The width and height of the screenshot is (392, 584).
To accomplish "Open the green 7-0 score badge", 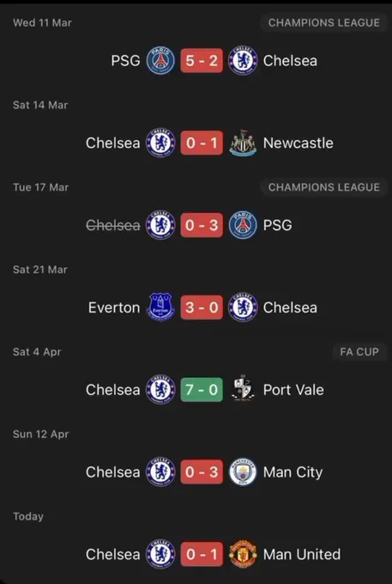I will point(202,390).
